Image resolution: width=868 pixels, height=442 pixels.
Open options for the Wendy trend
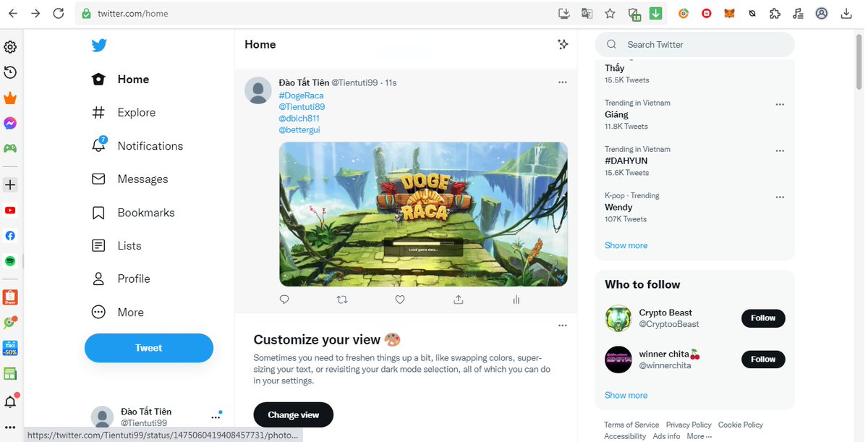[780, 197]
